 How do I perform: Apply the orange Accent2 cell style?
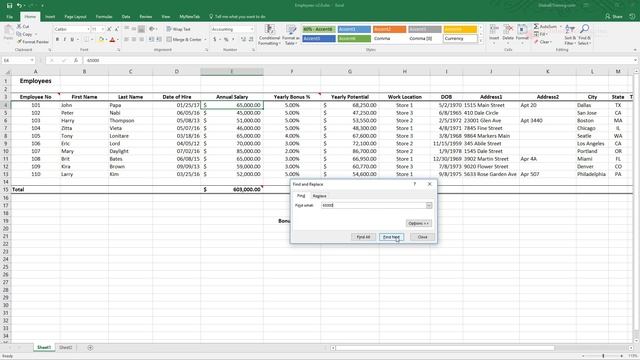[389, 29]
